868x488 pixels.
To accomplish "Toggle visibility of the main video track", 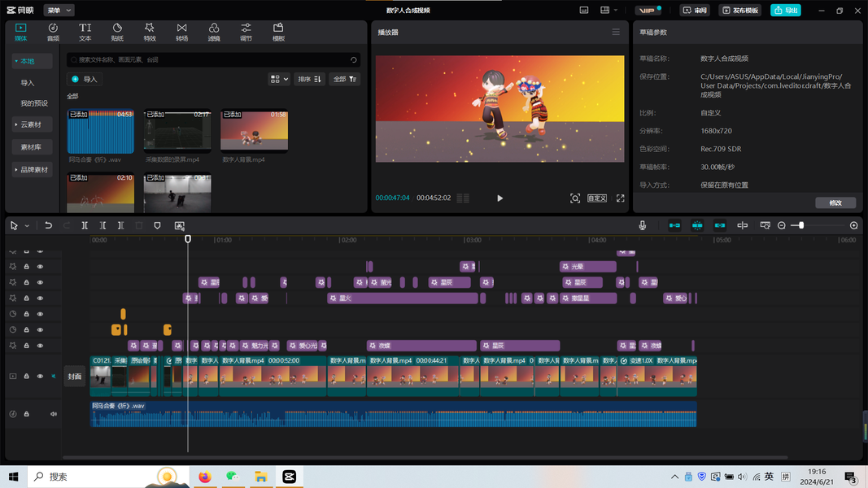I will (40, 377).
